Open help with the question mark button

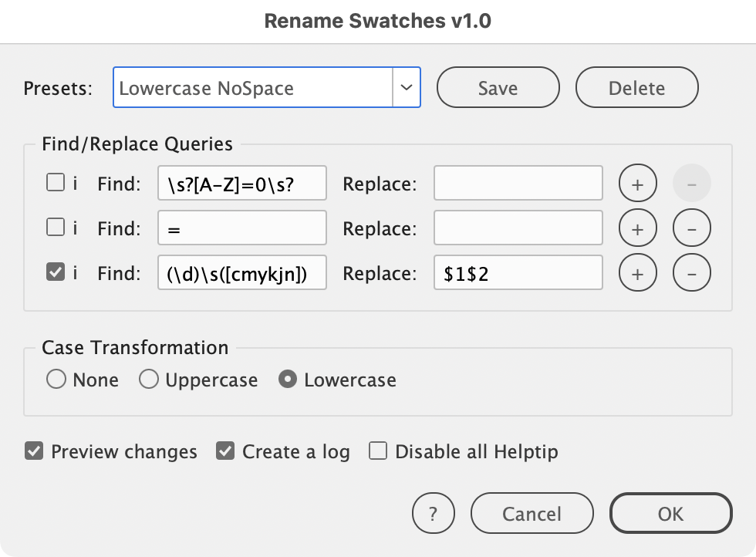click(x=433, y=513)
